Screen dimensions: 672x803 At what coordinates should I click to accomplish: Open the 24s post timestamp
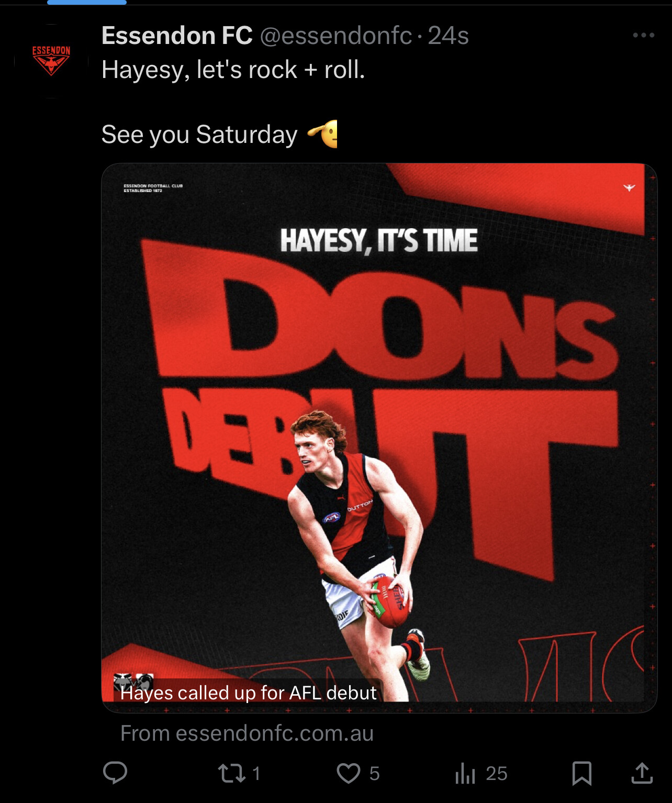[448, 36]
